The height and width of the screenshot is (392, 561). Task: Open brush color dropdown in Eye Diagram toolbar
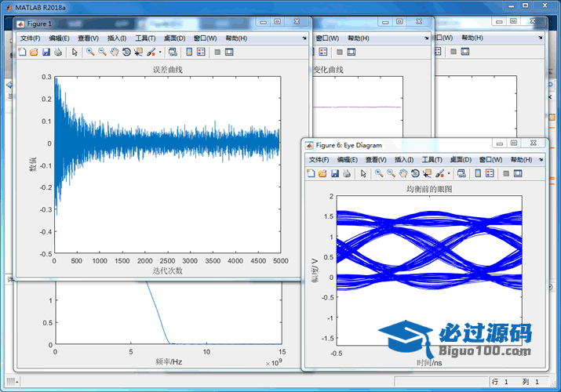click(x=449, y=173)
